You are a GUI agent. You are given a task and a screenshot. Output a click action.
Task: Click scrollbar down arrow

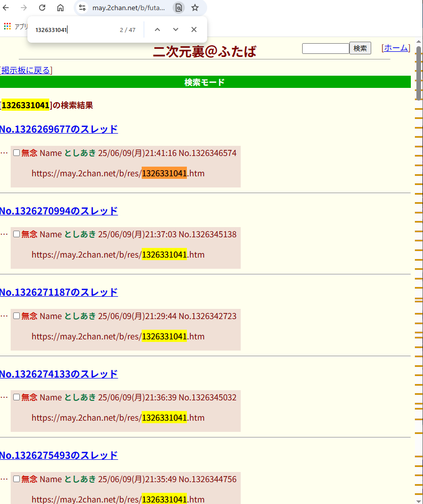[418, 501]
